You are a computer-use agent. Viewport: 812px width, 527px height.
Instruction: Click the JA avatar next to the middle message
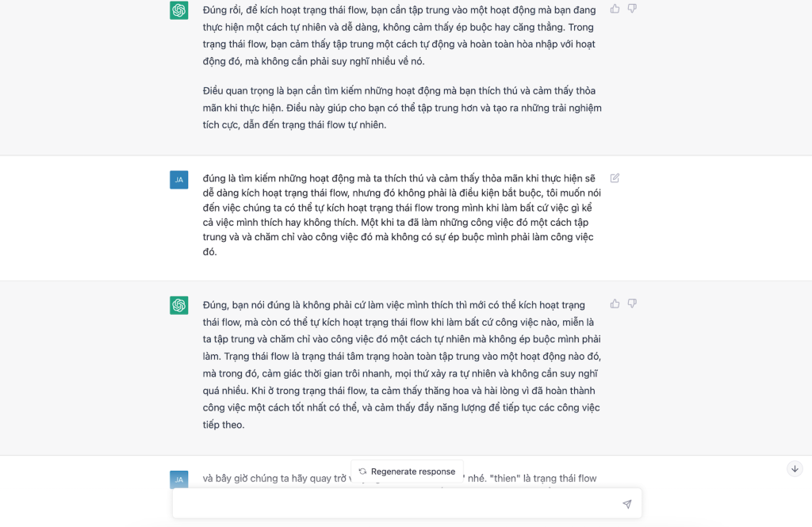pos(179,180)
